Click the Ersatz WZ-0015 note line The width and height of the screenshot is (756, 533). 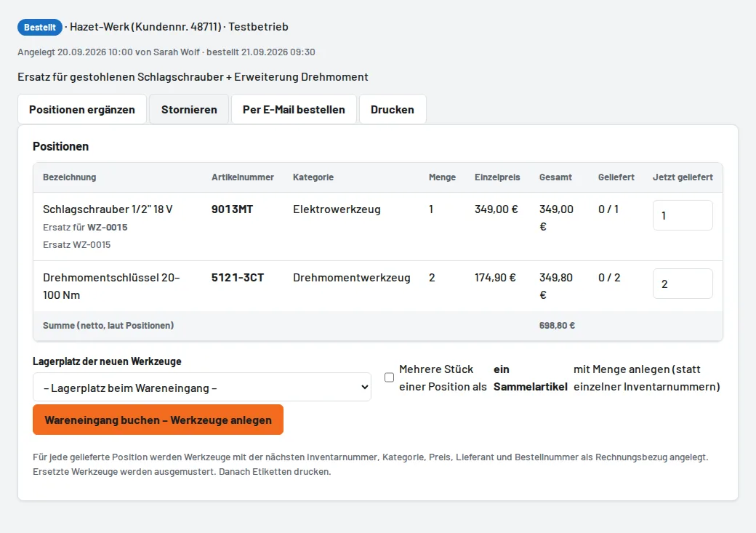point(76,244)
